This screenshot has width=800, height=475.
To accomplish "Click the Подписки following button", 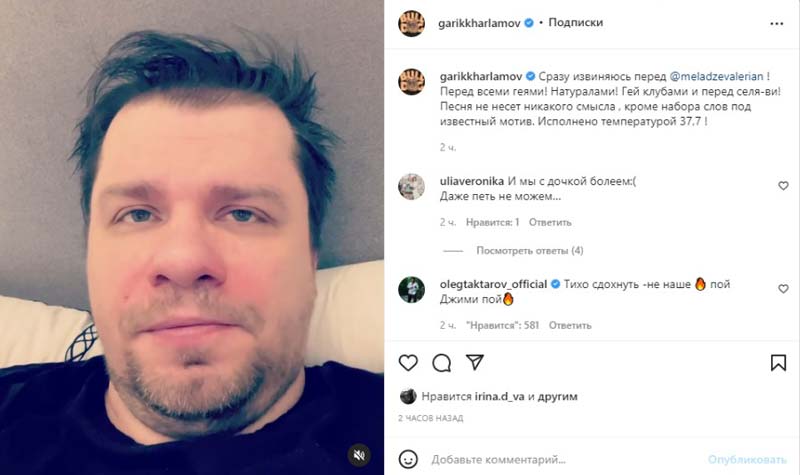I will click(x=576, y=22).
